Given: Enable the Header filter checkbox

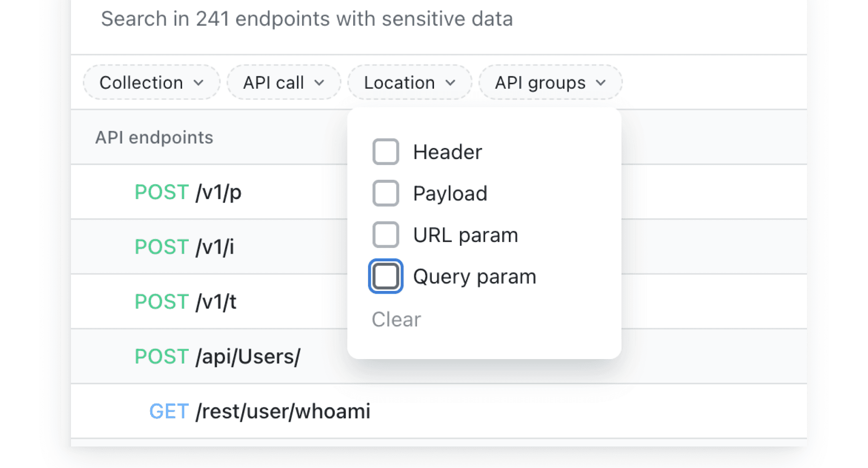Looking at the screenshot, I should coord(385,152).
